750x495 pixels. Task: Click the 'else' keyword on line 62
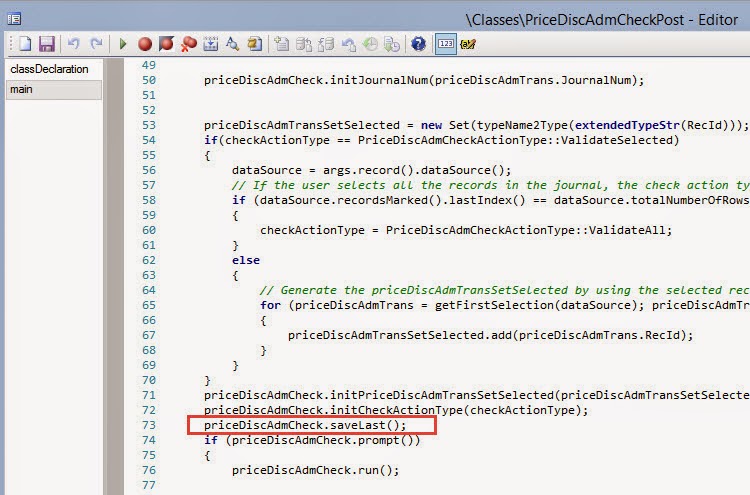[246, 260]
